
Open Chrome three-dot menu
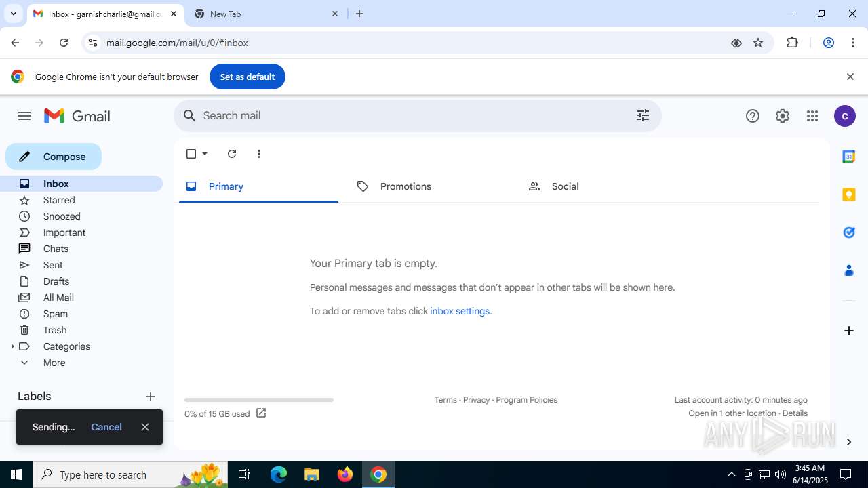coord(853,43)
